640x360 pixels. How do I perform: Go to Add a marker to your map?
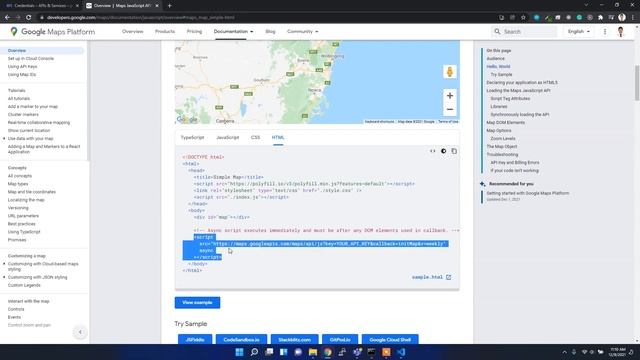coord(33,107)
